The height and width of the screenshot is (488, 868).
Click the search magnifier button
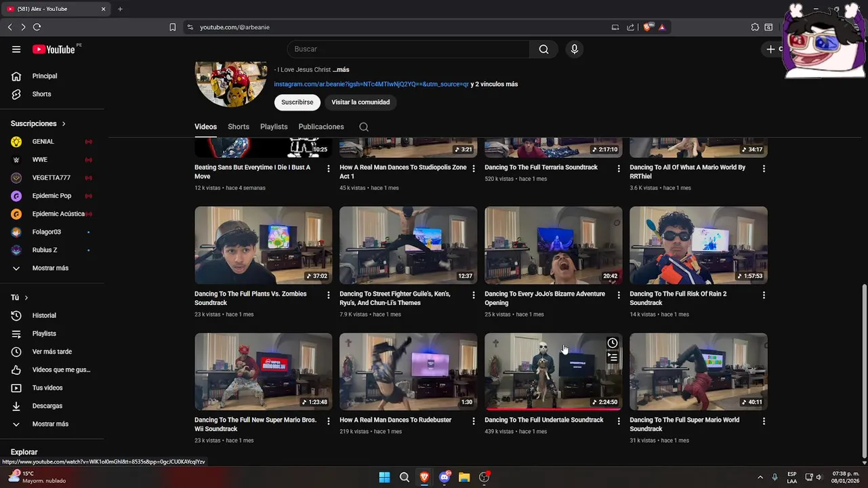click(543, 49)
